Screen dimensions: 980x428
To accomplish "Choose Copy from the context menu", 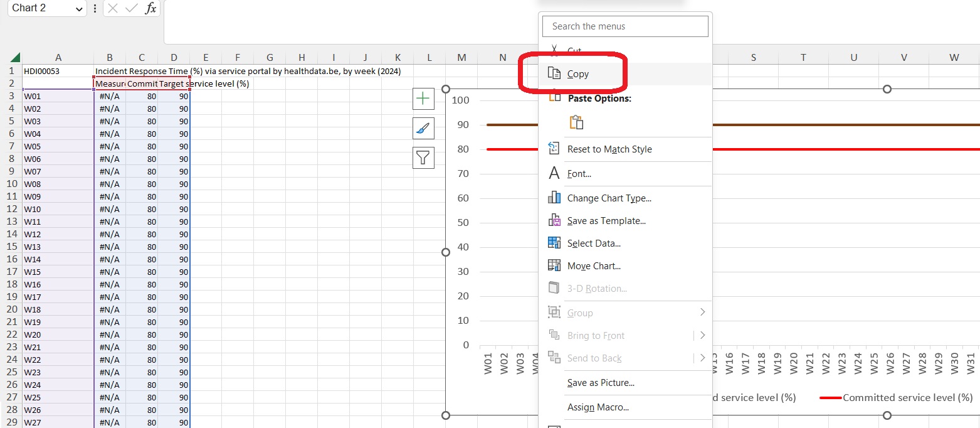I will tap(577, 74).
